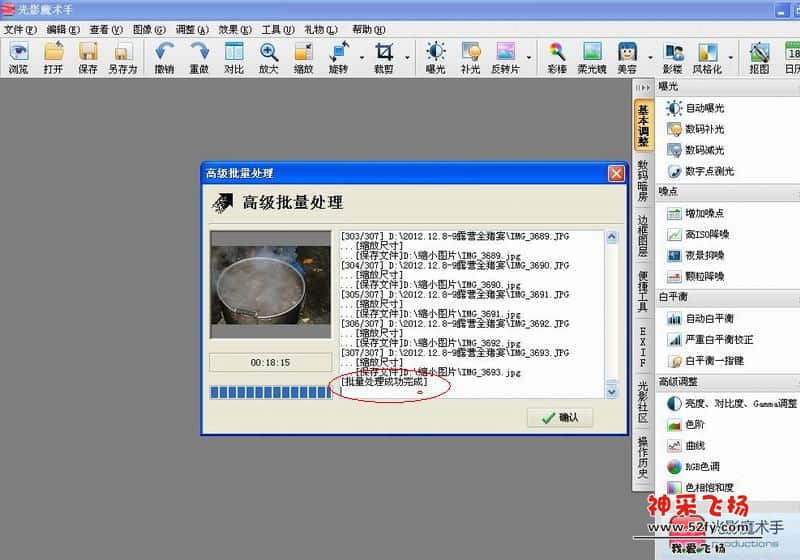Collapse the 噪点 section header
This screenshot has height=560, width=800.
point(728,192)
